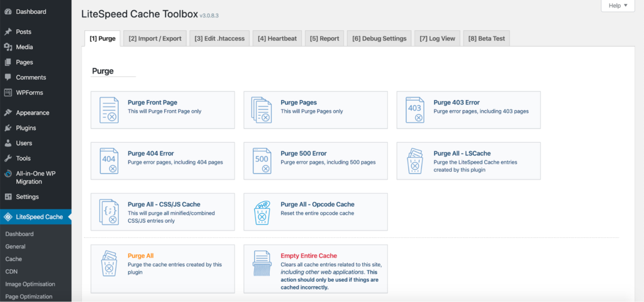Click the 404 error page icon
Image resolution: width=644 pixels, height=302 pixels.
(109, 161)
